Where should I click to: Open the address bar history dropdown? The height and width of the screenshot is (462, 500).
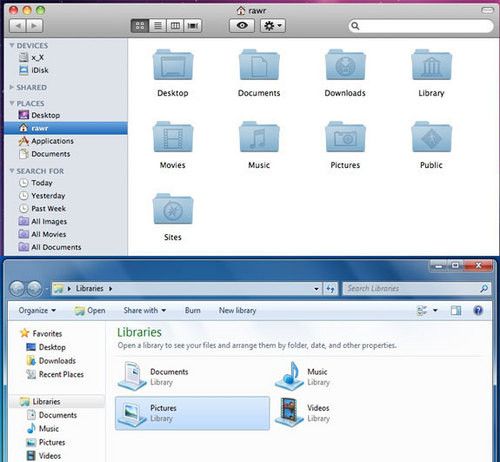click(x=316, y=289)
